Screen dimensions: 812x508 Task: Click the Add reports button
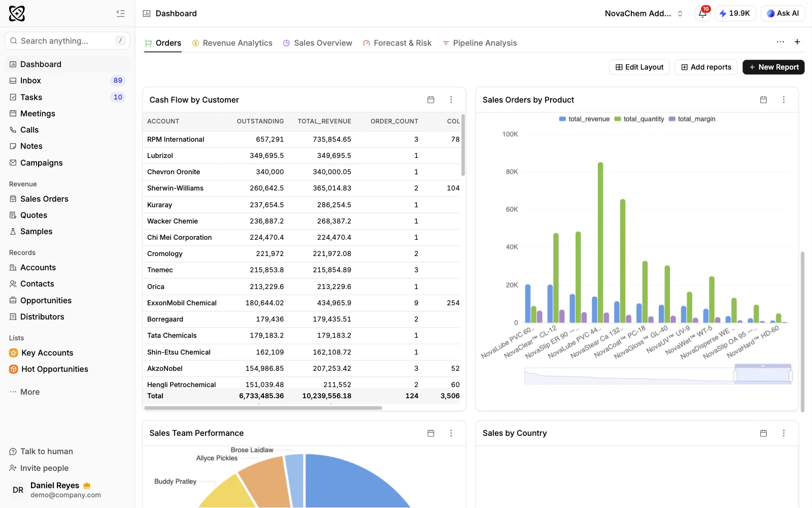pos(706,67)
